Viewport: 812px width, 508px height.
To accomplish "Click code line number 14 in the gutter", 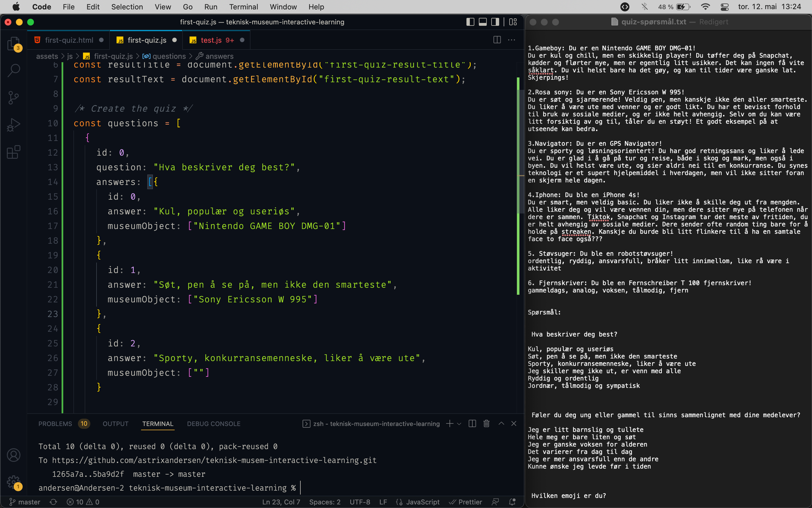I will pyautogui.click(x=53, y=182).
